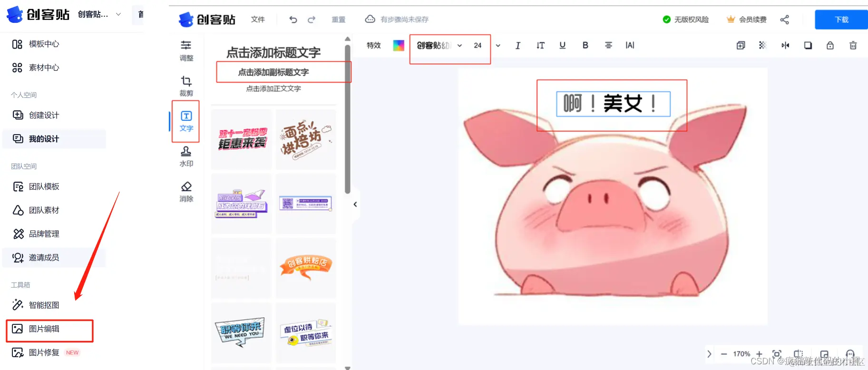Open text alignment options
Screen dimensions: 868x370
tap(608, 45)
